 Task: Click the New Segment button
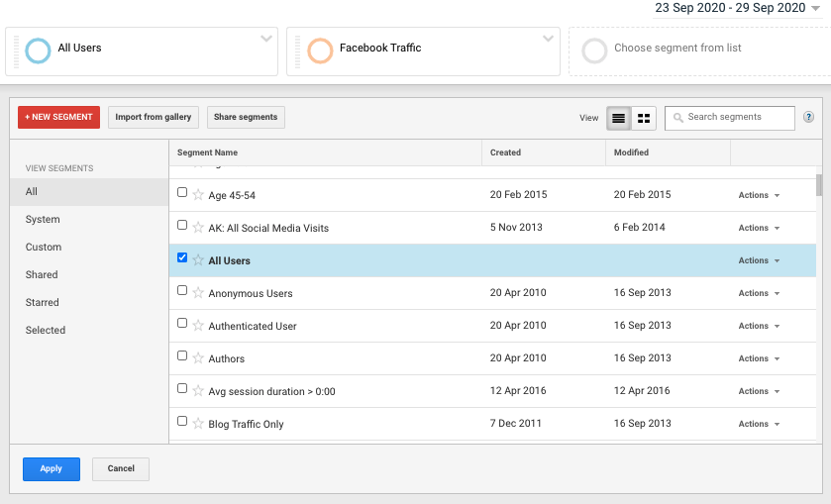pos(58,117)
